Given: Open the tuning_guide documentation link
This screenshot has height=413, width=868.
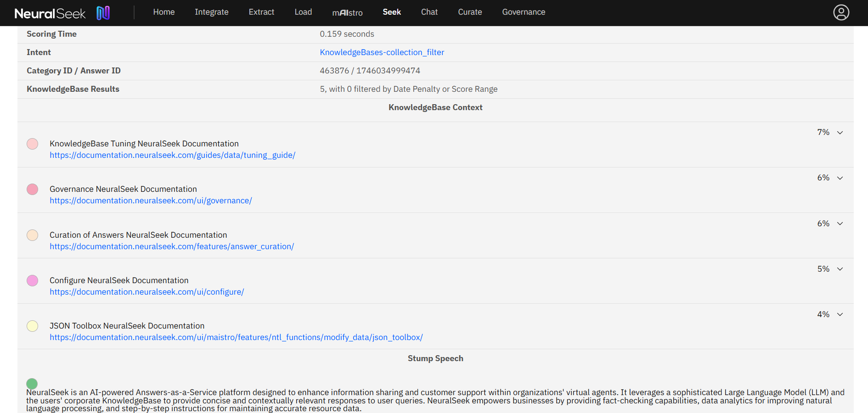Looking at the screenshot, I should pos(173,155).
